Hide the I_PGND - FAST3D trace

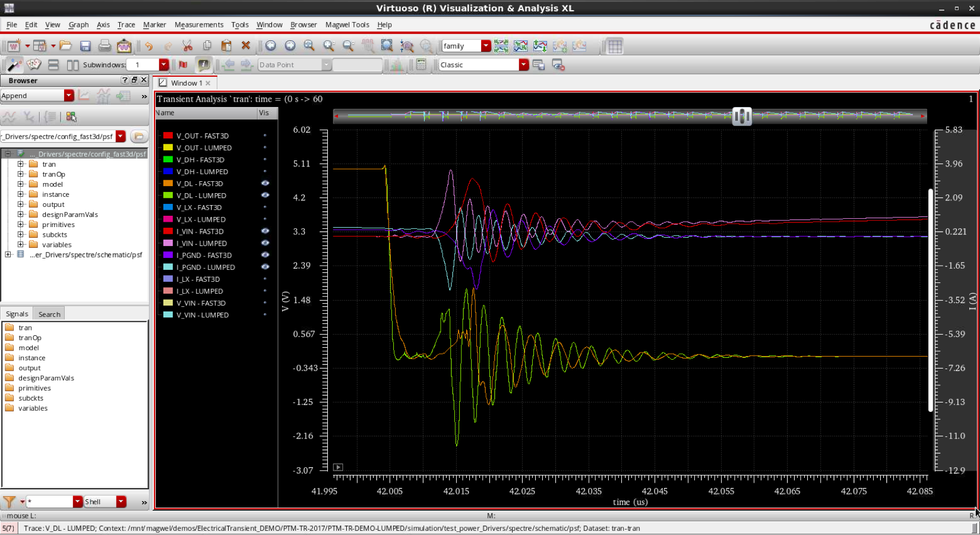tap(265, 254)
